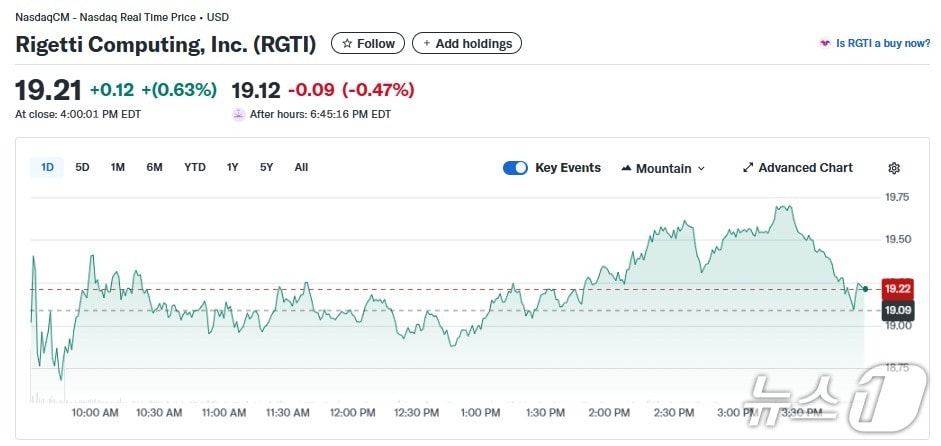Click the mountain chart type icon

pos(626,168)
